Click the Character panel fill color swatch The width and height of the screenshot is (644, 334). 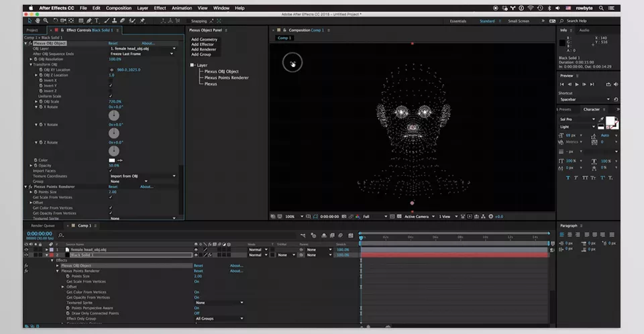click(x=610, y=121)
